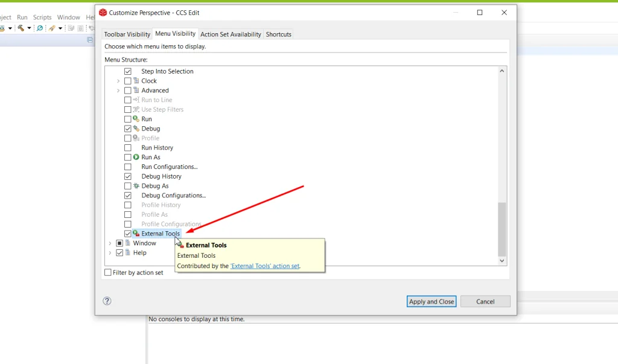618x364 pixels.
Task: Click the Run item icon in menu tree
Action: (136, 119)
